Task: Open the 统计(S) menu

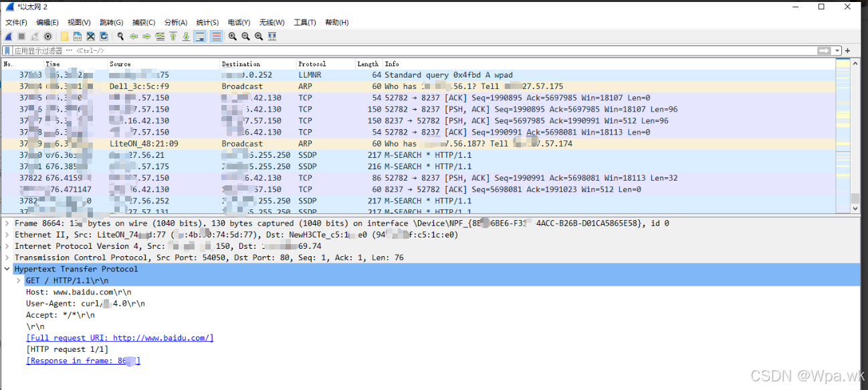Action: point(208,23)
